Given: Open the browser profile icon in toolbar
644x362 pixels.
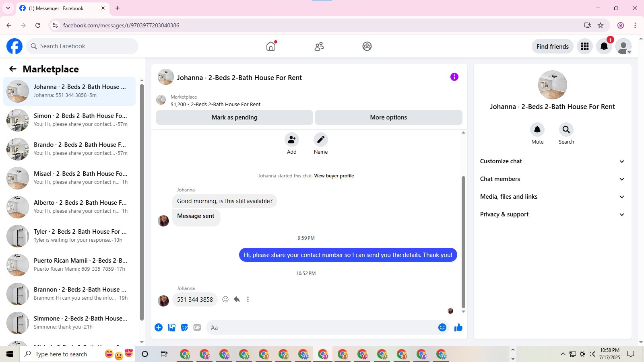Looking at the screenshot, I should click(x=621, y=25).
